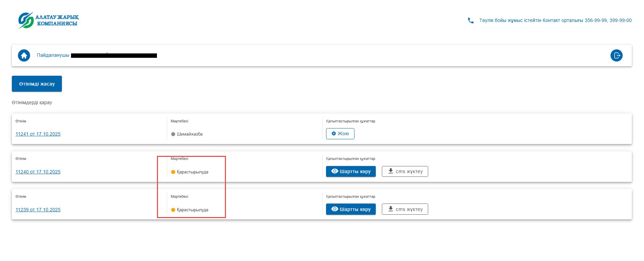Click the home icon in the user bar

24,55
